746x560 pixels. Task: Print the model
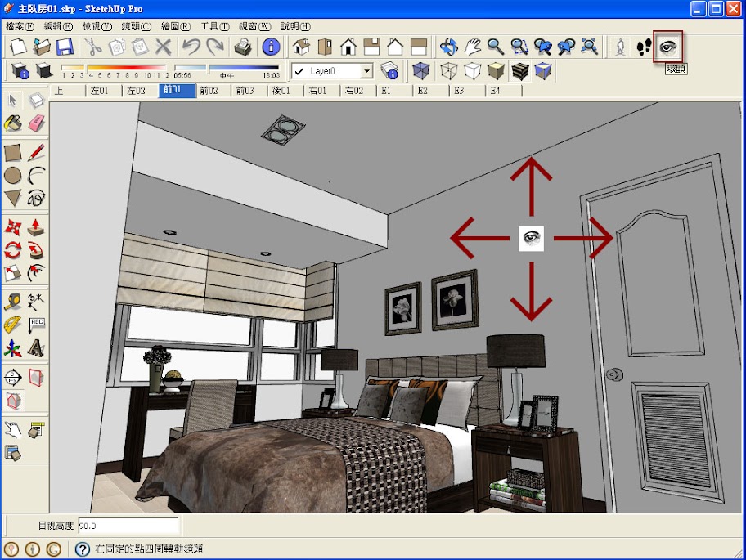pyautogui.click(x=243, y=47)
